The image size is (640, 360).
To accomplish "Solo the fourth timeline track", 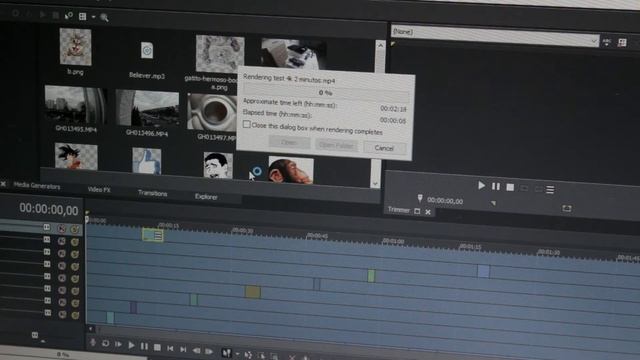I will (75, 267).
